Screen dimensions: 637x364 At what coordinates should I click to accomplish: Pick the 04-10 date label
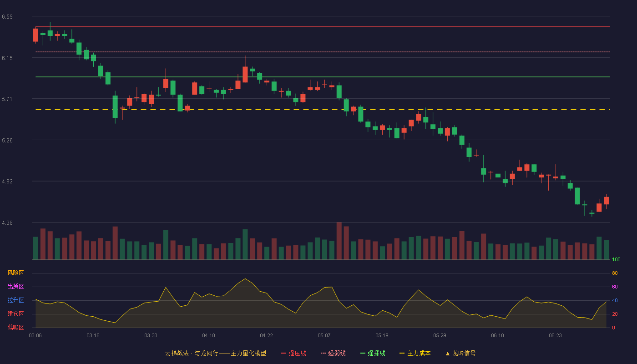click(x=208, y=335)
